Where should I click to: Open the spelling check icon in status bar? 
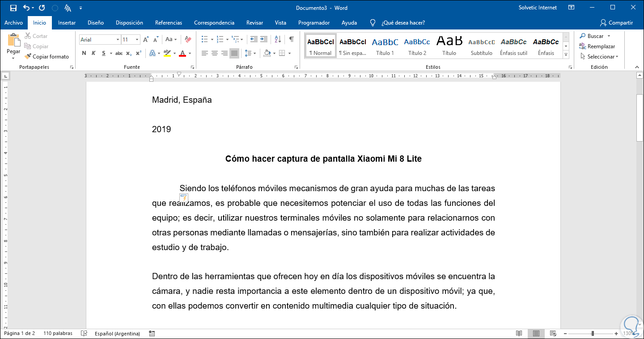[84, 333]
